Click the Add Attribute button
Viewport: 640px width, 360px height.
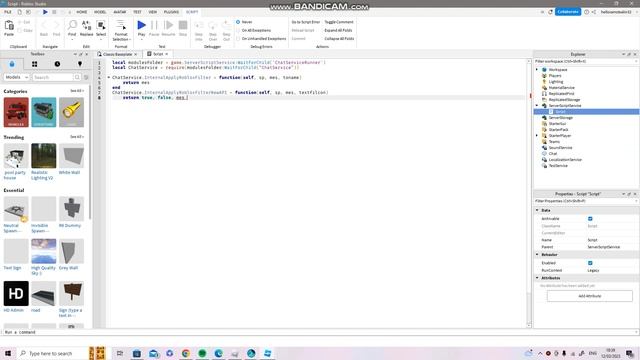[x=590, y=296]
